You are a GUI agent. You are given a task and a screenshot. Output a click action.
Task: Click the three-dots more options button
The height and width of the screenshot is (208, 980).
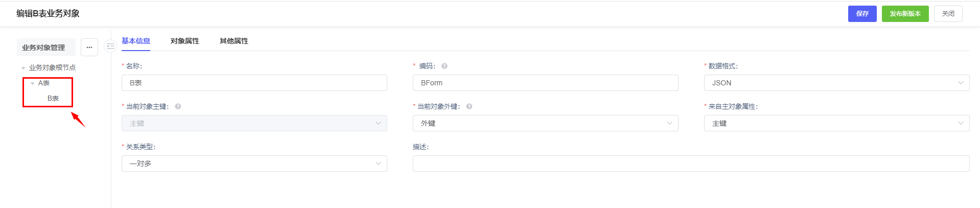click(x=89, y=48)
